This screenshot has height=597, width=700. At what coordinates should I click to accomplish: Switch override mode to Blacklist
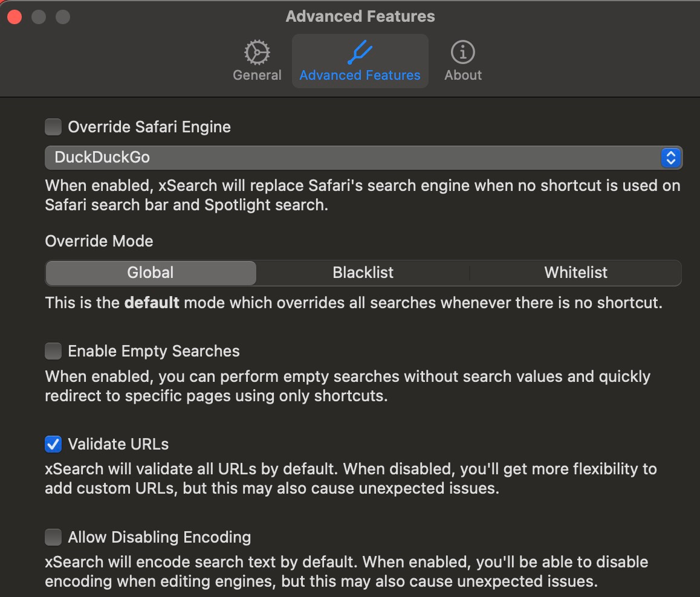tap(363, 273)
